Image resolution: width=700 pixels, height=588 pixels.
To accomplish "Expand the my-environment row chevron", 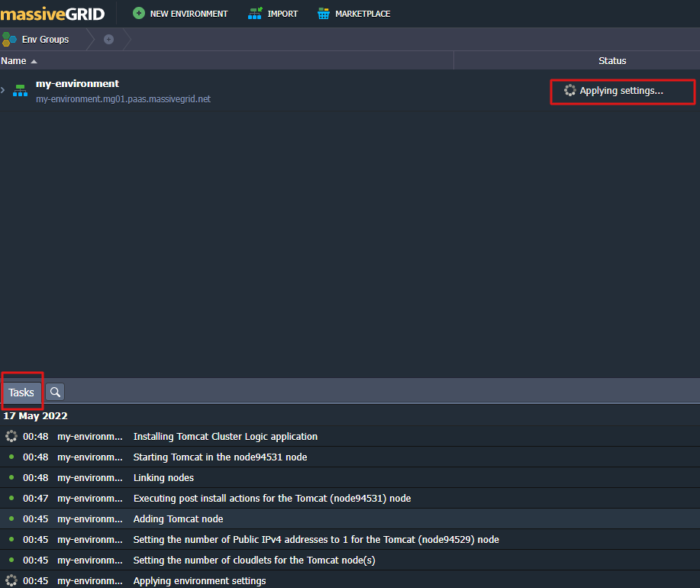I will (3, 90).
